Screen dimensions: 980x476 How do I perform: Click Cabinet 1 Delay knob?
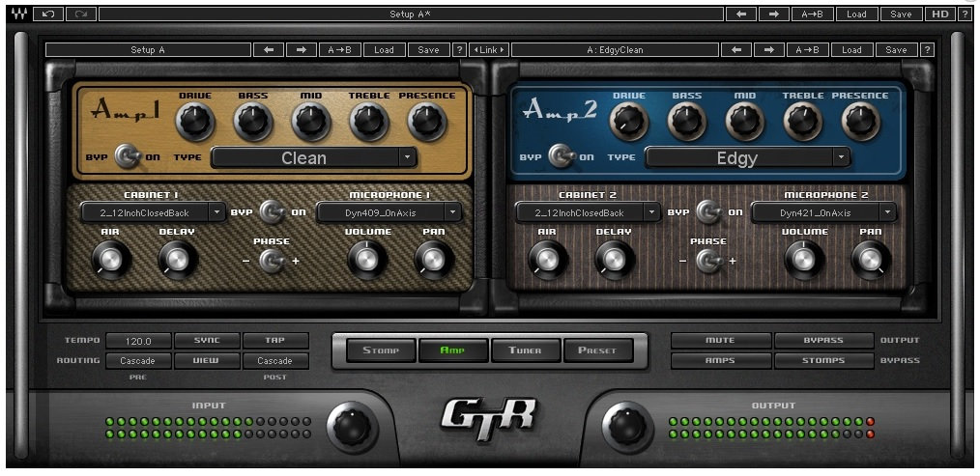(x=178, y=260)
